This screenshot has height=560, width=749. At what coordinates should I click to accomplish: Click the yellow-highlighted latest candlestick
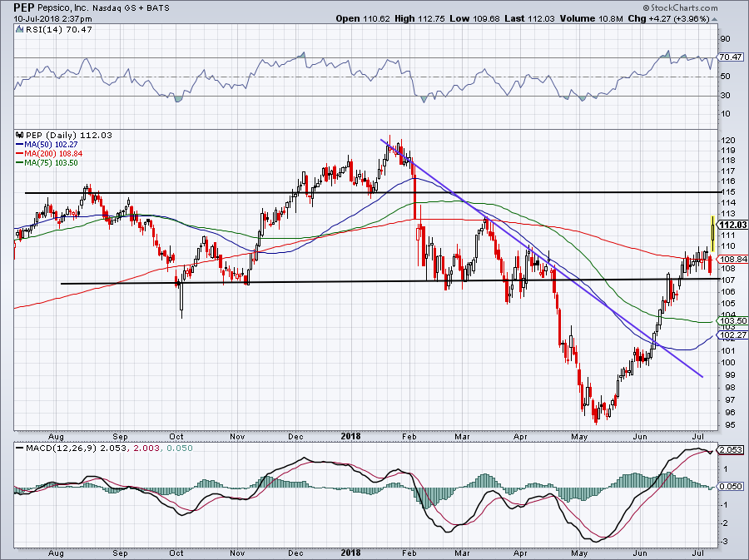(712, 234)
